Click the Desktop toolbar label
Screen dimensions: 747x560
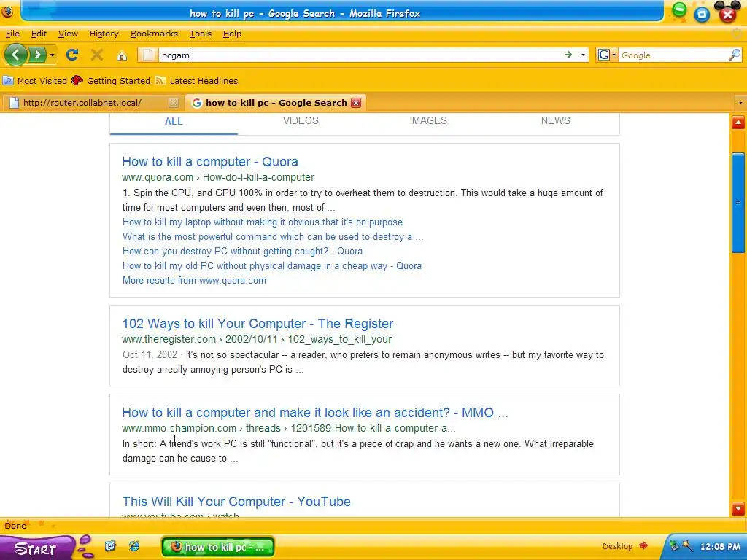click(x=617, y=546)
